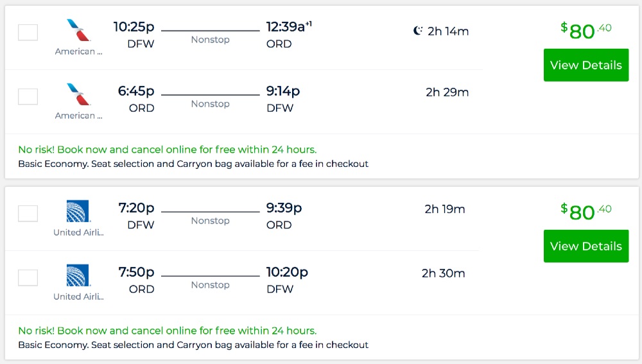The height and width of the screenshot is (364, 642).
Task: Click Basic Economy fare note under United flights
Action: tap(193, 345)
